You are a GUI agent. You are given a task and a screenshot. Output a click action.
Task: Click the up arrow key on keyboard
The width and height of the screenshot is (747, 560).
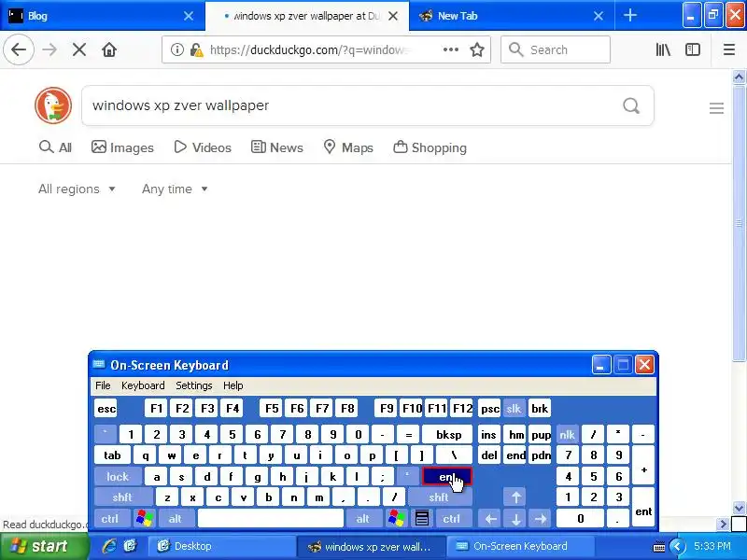click(x=515, y=497)
